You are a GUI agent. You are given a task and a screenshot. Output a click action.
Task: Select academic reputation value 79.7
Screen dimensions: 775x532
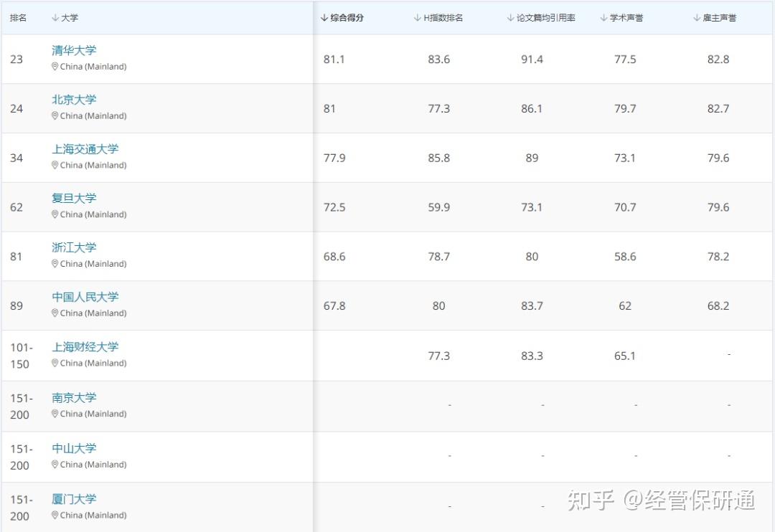pyautogui.click(x=625, y=109)
